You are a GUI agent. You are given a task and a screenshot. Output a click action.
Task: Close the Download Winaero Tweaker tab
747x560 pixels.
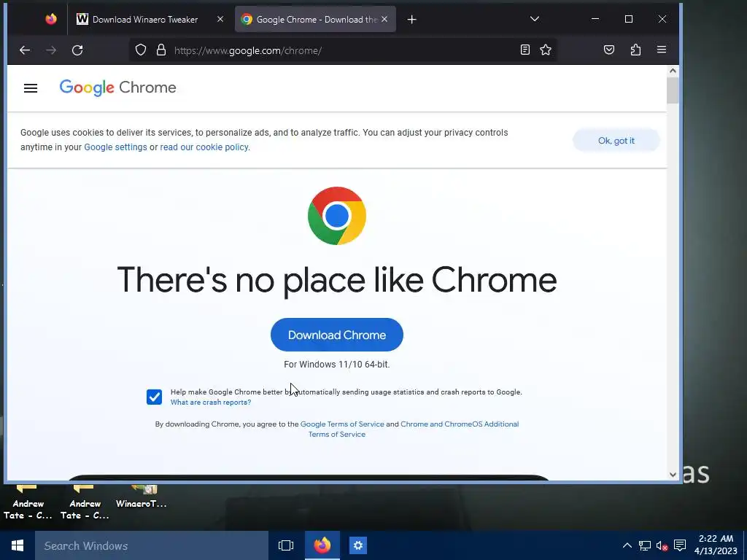point(220,19)
